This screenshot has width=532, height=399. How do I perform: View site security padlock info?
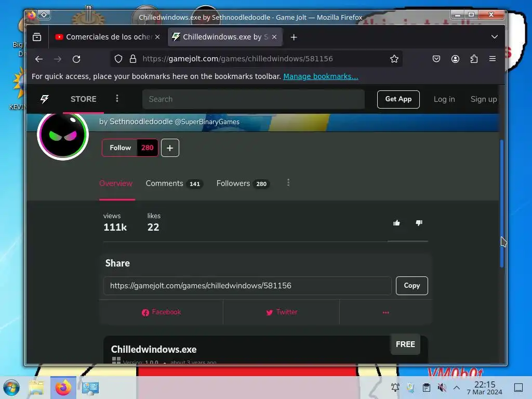pos(133,59)
